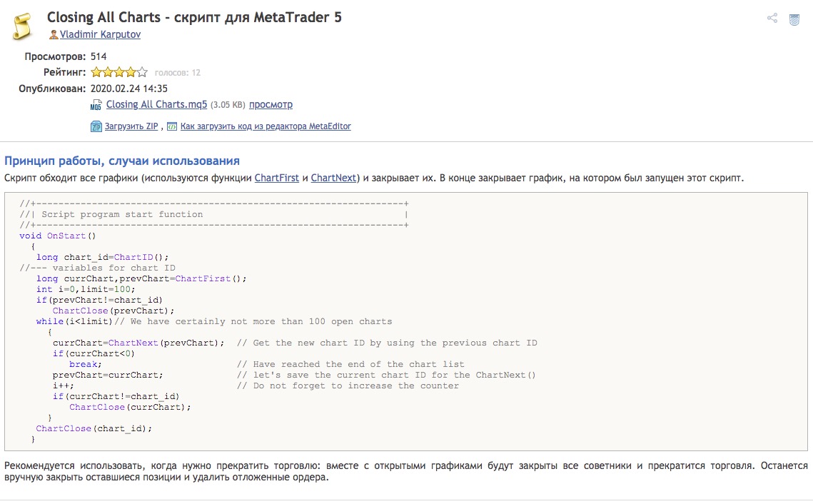Click Загрузить ZIP download link
Image resolution: width=813 pixels, height=504 pixels.
click(131, 126)
